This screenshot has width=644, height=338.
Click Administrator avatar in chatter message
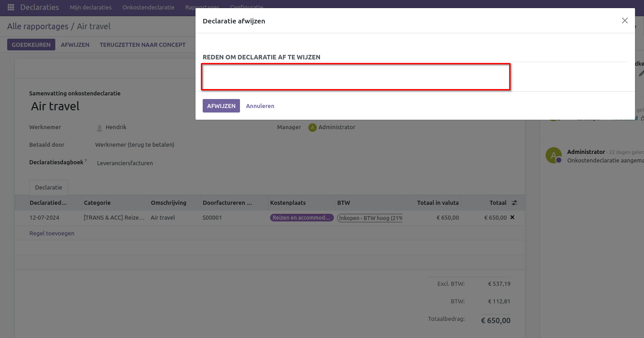(553, 155)
